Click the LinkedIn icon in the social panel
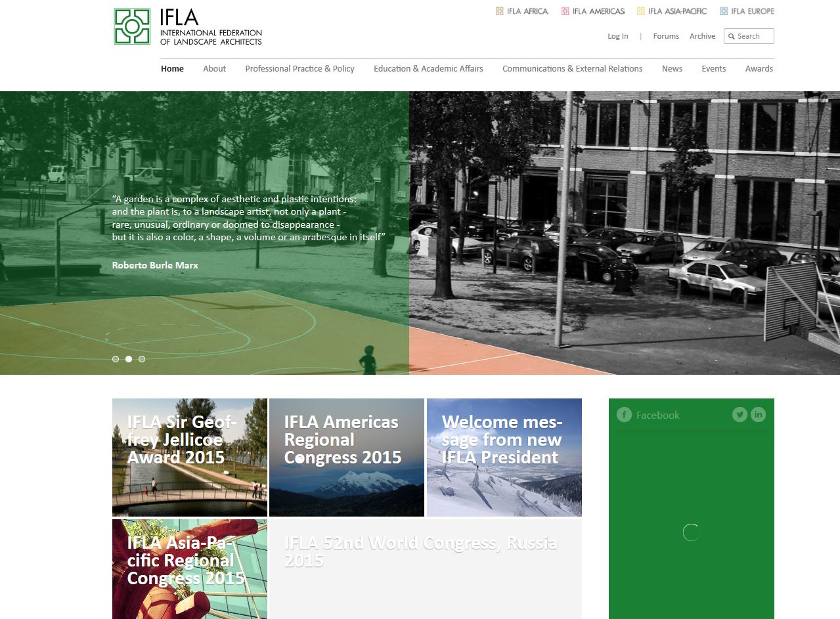Image resolution: width=840 pixels, height=619 pixels. 758,414
